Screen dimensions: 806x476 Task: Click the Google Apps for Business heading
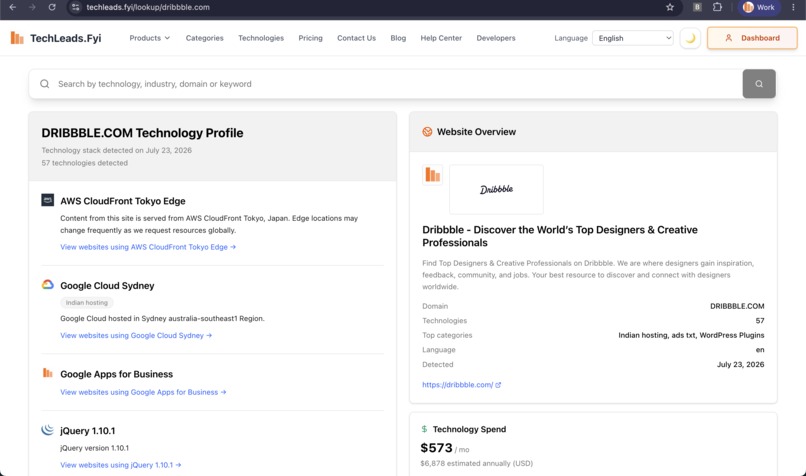coord(117,374)
